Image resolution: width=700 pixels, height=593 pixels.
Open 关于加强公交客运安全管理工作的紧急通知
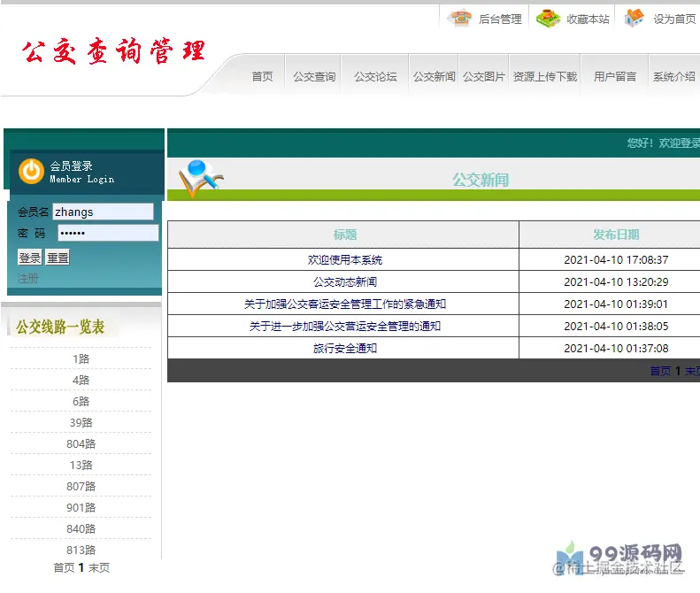pyautogui.click(x=344, y=304)
